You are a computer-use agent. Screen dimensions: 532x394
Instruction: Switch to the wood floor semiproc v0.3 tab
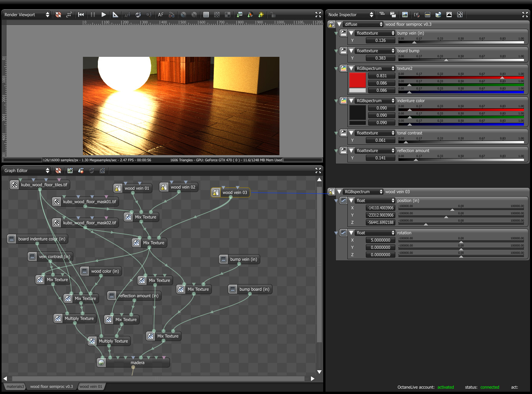click(x=51, y=386)
